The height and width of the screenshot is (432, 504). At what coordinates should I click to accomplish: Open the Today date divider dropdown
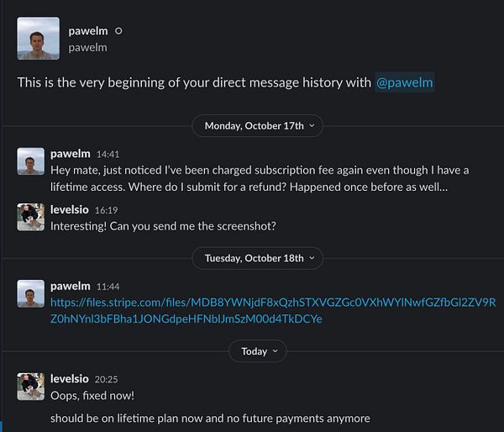257,351
